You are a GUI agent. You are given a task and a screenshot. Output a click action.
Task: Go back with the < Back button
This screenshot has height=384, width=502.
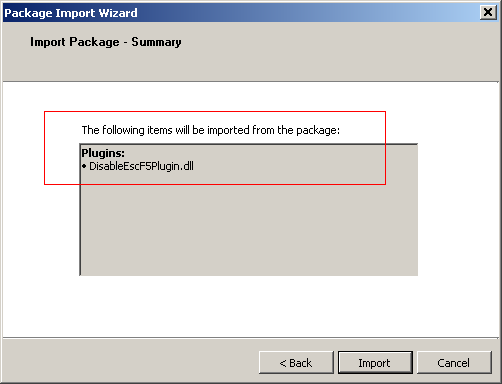pyautogui.click(x=296, y=362)
